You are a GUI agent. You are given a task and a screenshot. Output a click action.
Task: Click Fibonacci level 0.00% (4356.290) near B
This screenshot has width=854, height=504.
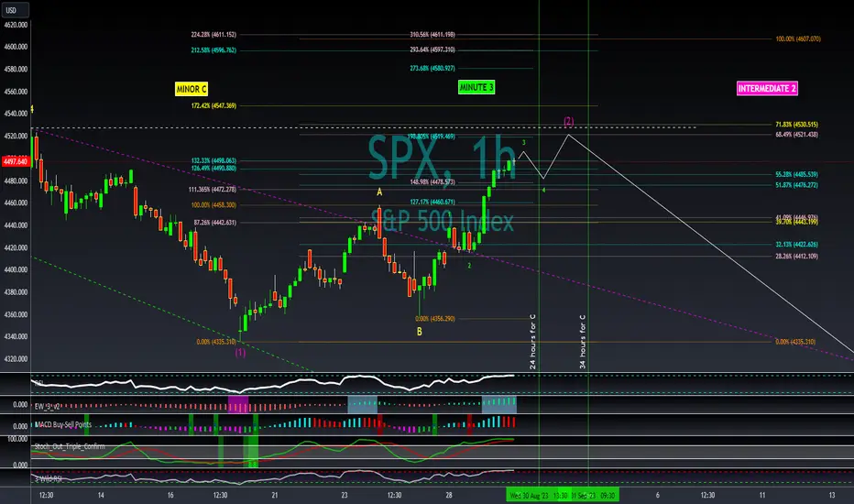click(435, 319)
